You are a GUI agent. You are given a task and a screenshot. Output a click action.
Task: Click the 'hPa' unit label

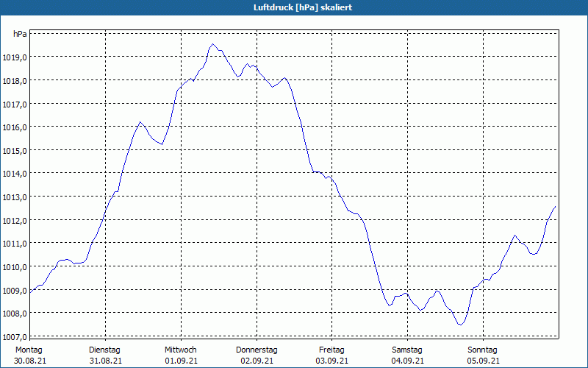tap(20, 34)
